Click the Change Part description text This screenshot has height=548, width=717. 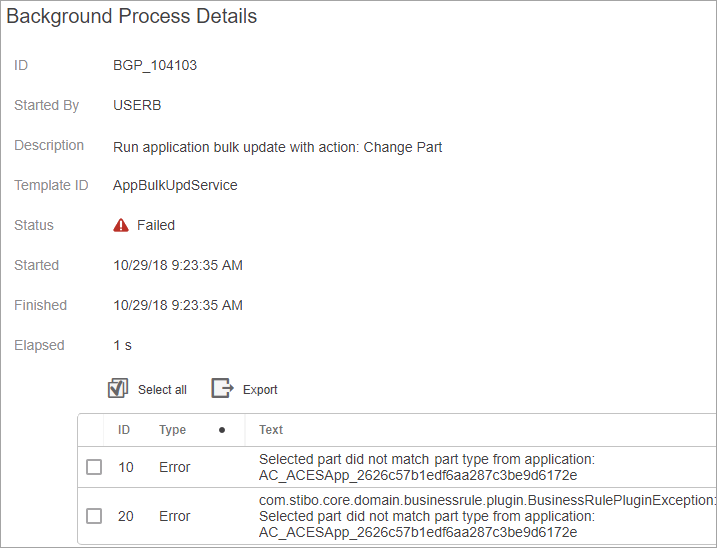click(x=402, y=147)
